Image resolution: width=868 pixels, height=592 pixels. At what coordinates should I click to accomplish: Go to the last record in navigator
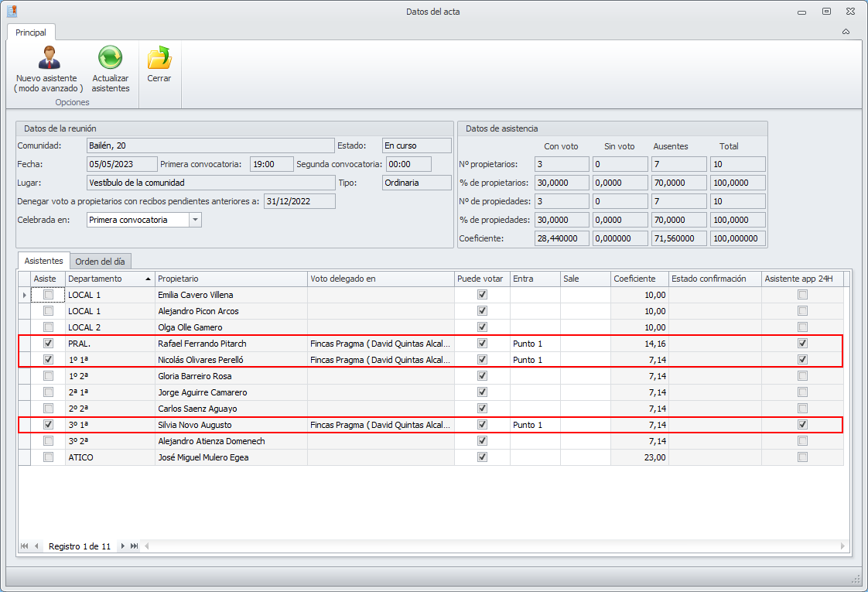[134, 546]
